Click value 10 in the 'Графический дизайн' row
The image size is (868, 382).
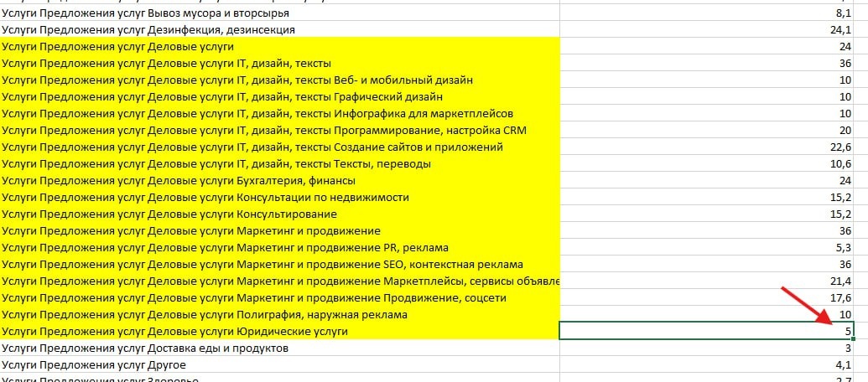click(707, 96)
